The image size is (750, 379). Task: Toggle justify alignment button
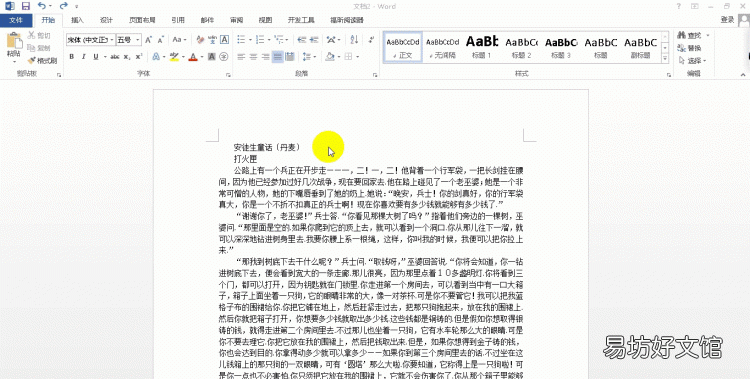pos(277,57)
